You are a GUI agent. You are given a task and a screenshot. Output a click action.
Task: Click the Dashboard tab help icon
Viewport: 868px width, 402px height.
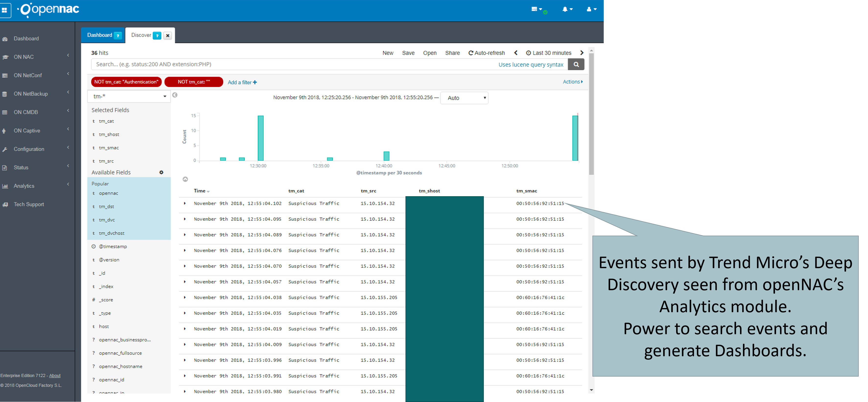[118, 35]
